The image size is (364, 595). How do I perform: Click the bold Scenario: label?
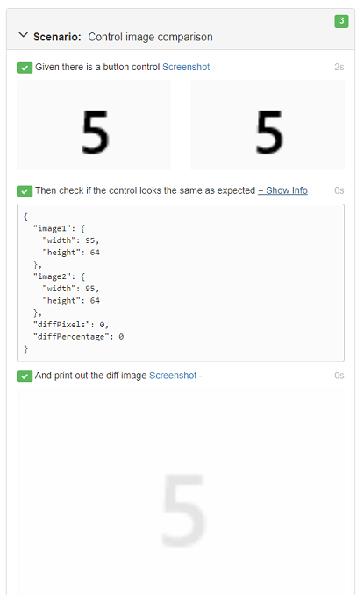pos(57,37)
